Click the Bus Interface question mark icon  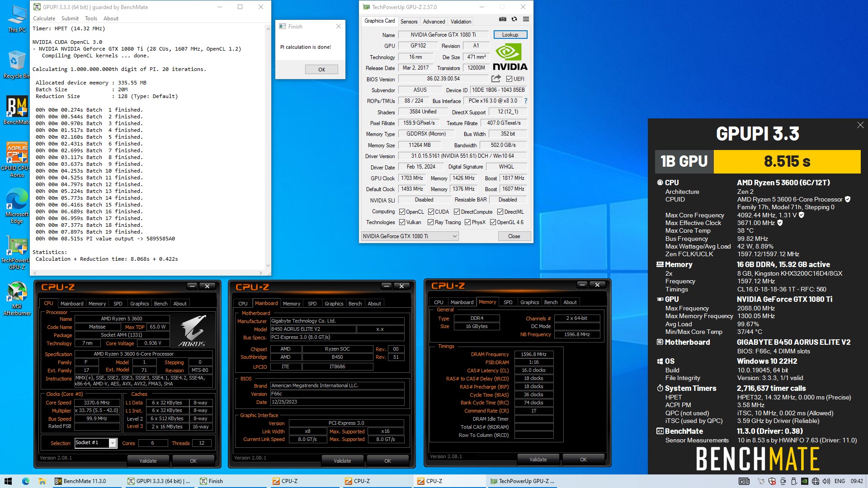(525, 101)
